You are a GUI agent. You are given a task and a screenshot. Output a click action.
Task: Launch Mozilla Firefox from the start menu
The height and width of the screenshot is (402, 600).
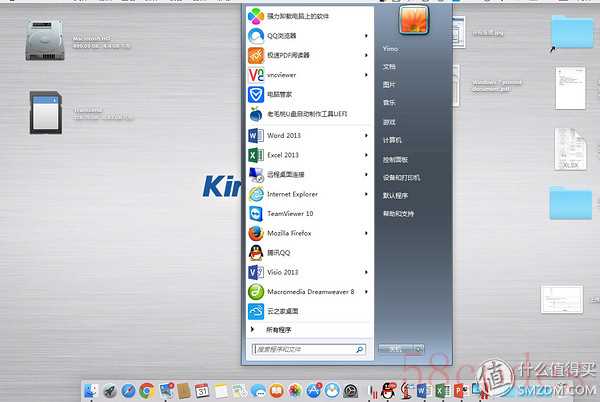289,233
